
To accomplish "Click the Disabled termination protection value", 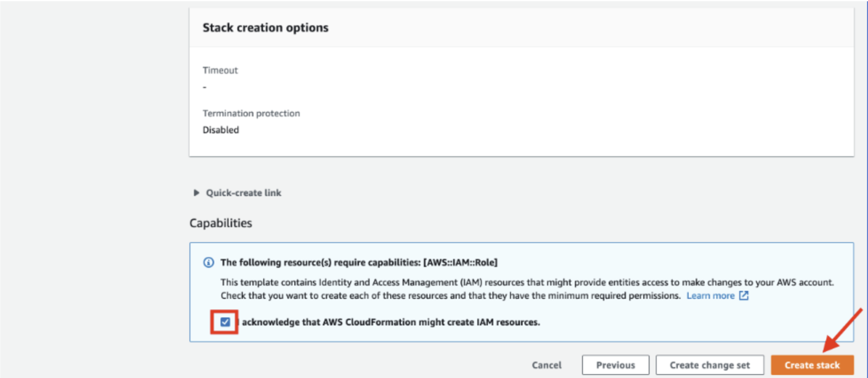I will (220, 130).
